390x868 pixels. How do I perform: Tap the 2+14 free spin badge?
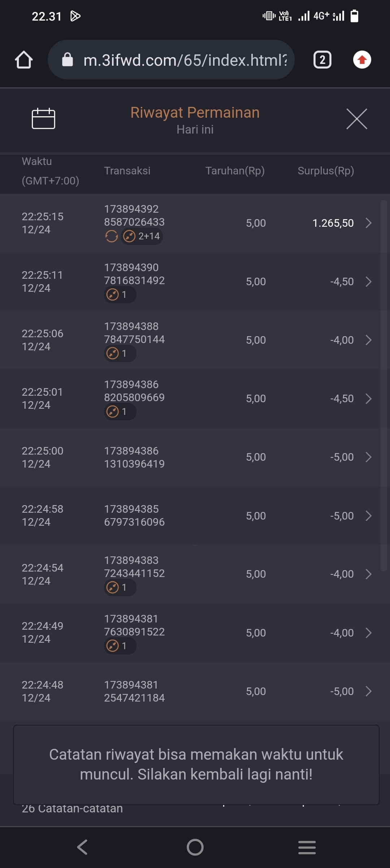pos(142,236)
